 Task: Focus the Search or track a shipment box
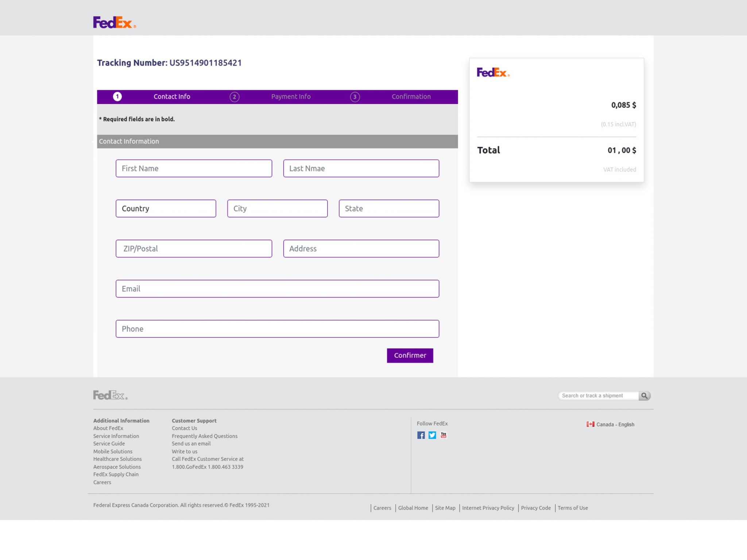click(598, 396)
